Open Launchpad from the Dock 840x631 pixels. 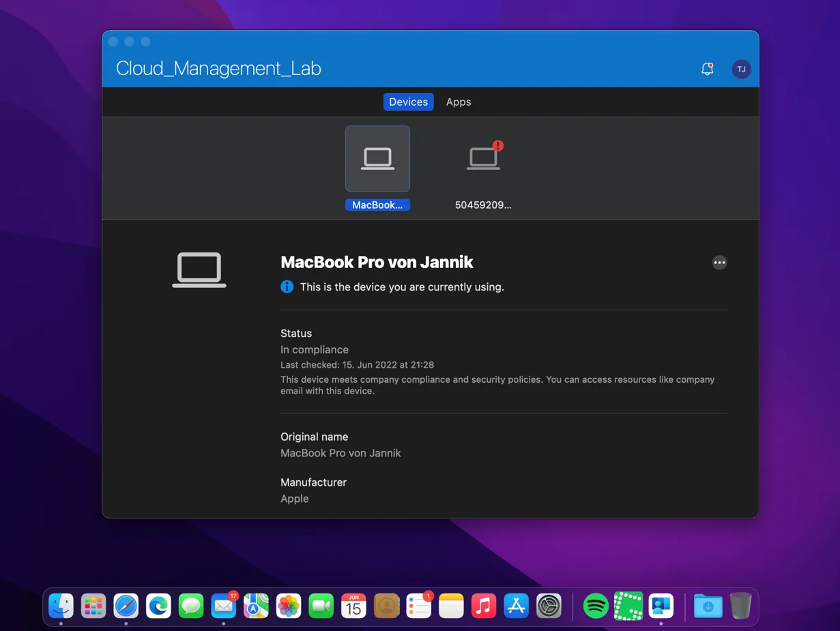click(x=93, y=606)
